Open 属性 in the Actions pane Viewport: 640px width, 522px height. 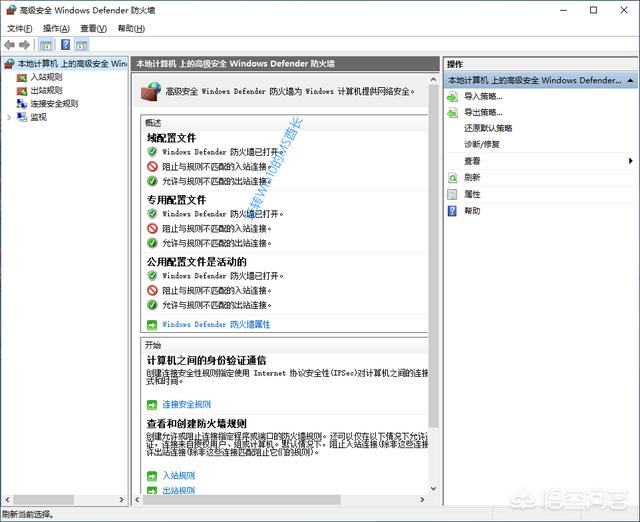click(472, 194)
